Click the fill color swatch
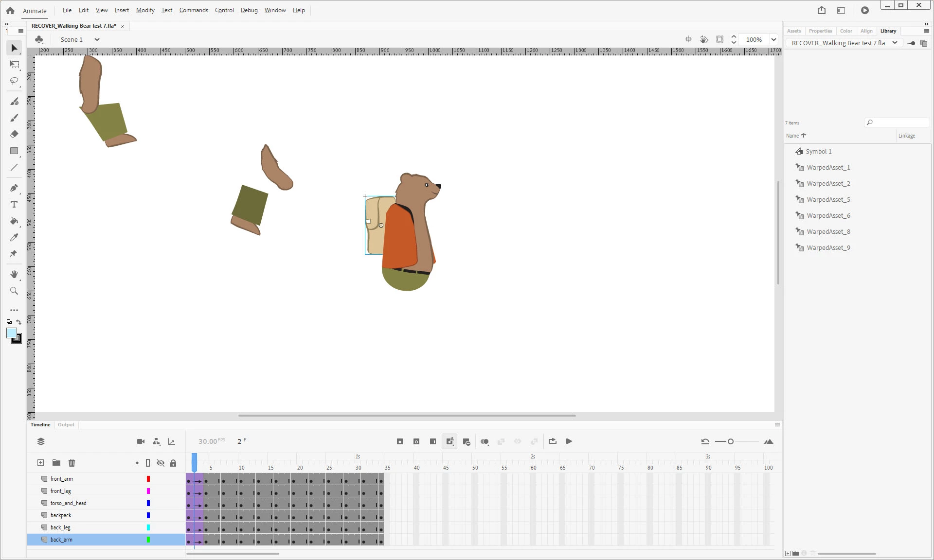The width and height of the screenshot is (934, 560). tap(12, 333)
